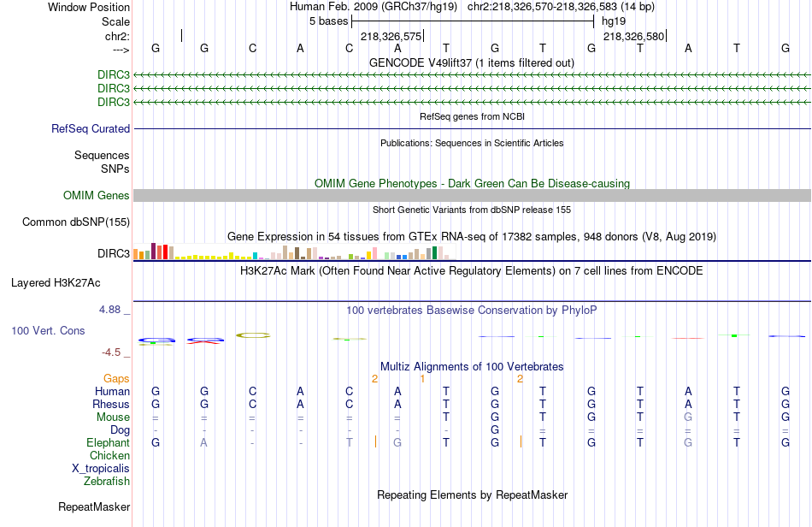812x527 pixels.
Task: Click the chr2: base position label
Action: point(118,36)
